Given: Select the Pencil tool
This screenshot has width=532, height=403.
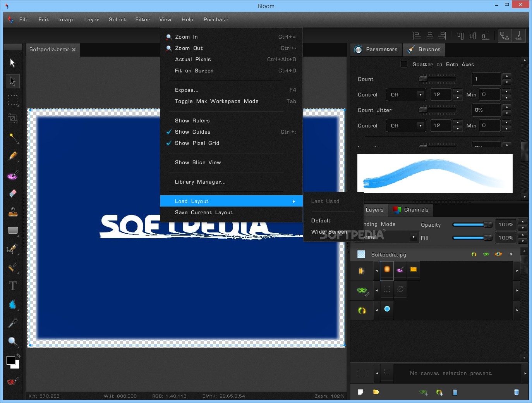Looking at the screenshot, I should 13,156.
